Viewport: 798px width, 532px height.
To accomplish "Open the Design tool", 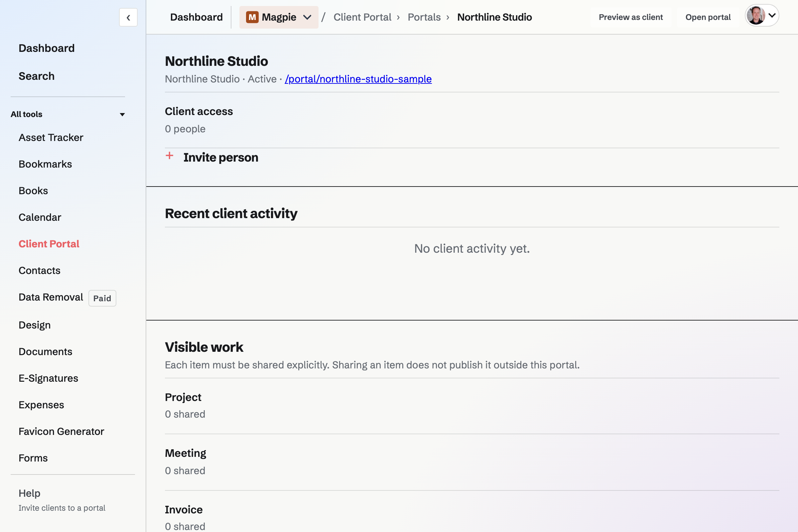I will pyautogui.click(x=35, y=325).
